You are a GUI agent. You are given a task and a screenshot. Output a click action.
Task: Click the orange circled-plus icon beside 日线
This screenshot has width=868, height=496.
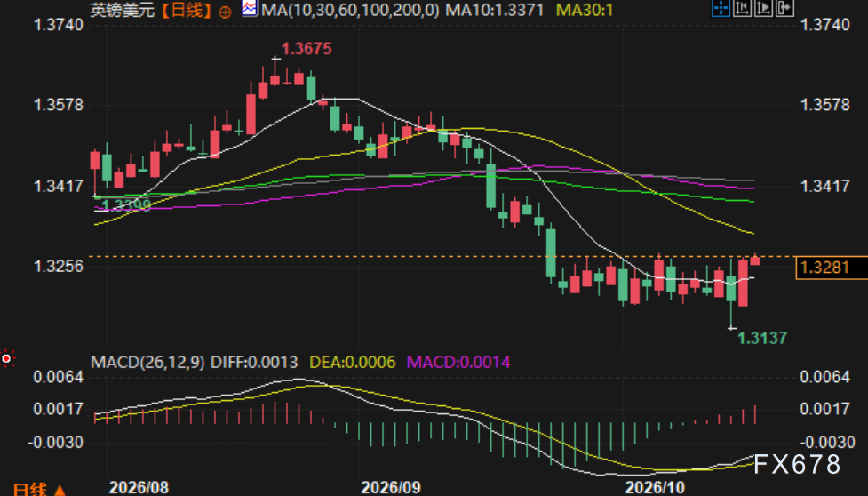226,12
